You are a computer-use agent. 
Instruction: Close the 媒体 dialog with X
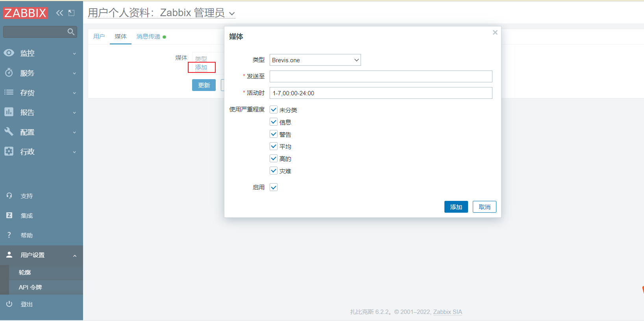495,32
